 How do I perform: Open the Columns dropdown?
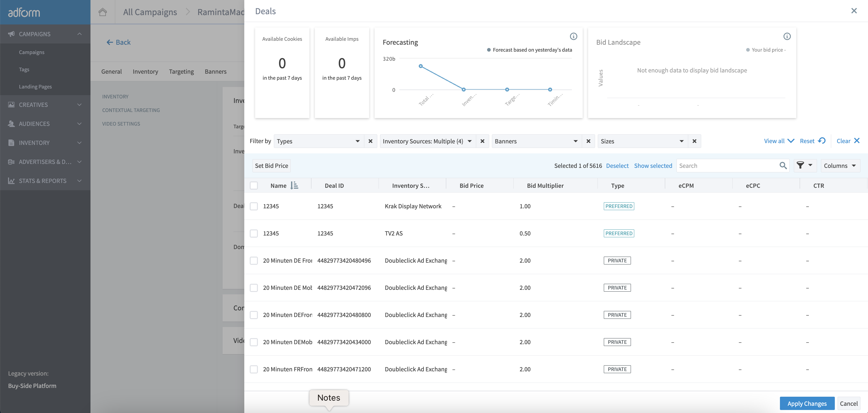pyautogui.click(x=840, y=166)
